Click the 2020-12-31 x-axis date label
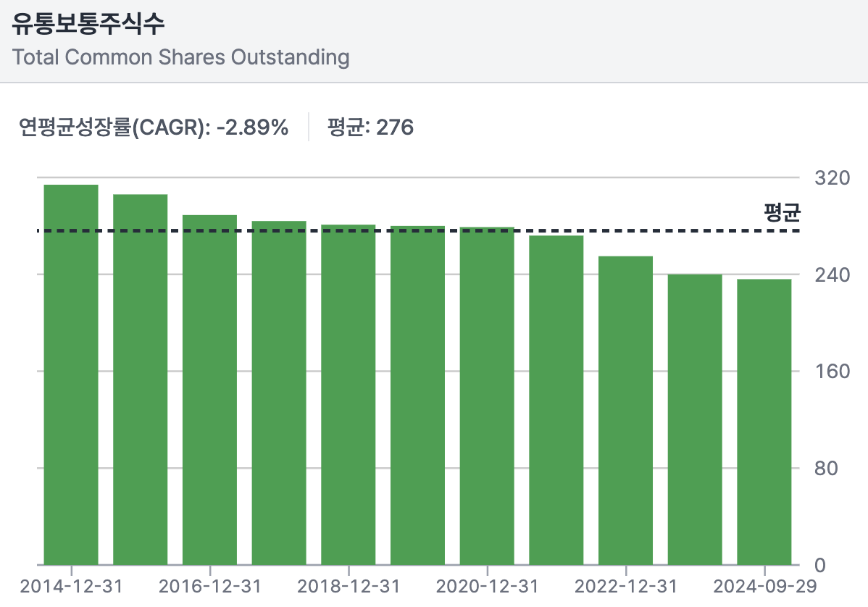The width and height of the screenshot is (868, 607). click(487, 586)
